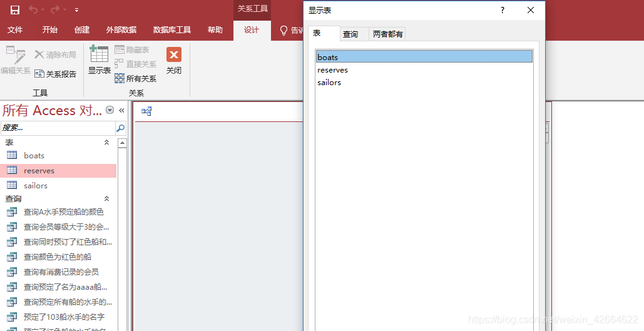Click the Save icon in quick access toolbar
Screen dimensions: 644x331
click(x=15, y=10)
